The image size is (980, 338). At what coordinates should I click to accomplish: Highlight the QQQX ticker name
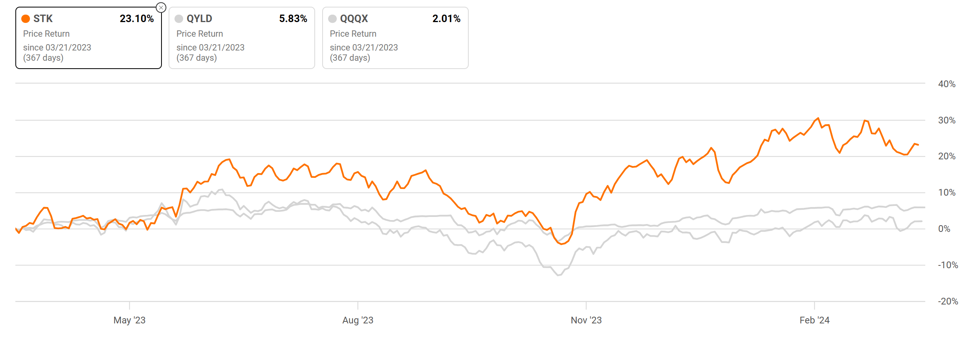[354, 19]
